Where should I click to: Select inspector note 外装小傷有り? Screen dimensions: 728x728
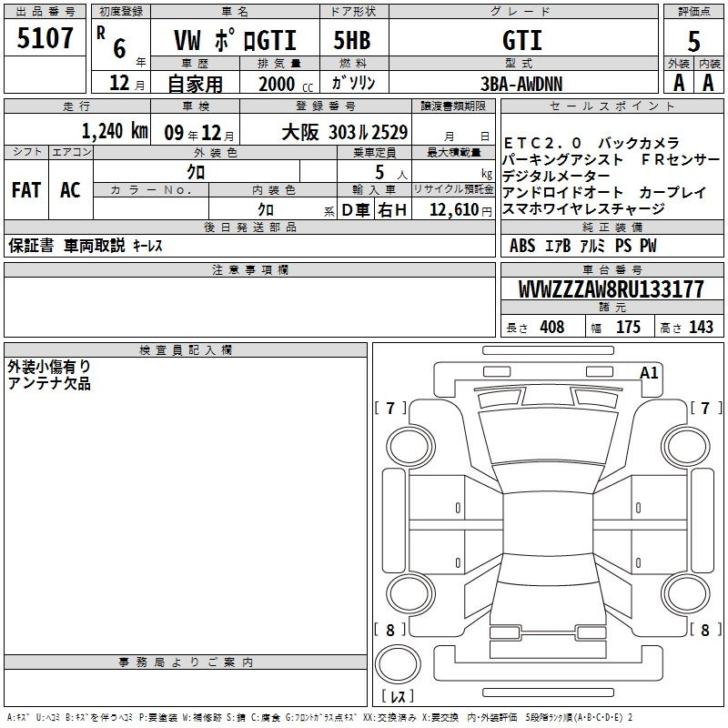click(x=49, y=367)
